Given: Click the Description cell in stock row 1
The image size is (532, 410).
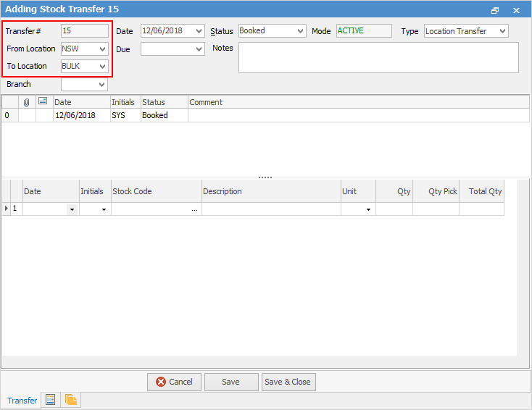Looking at the screenshot, I should (271, 209).
